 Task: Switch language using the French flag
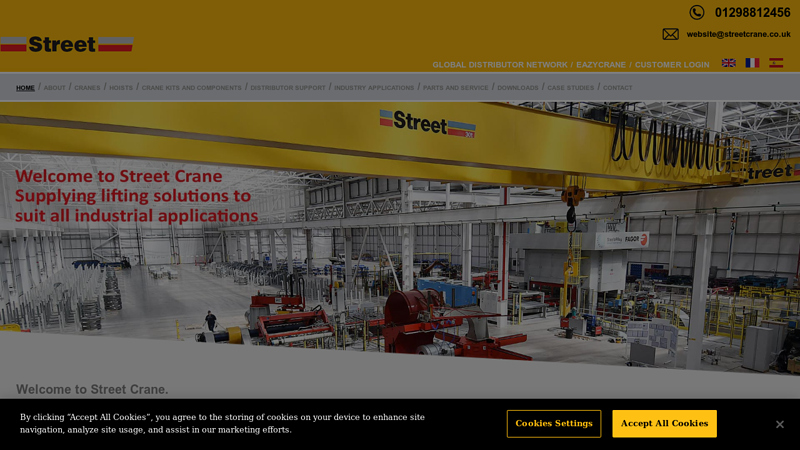click(752, 63)
